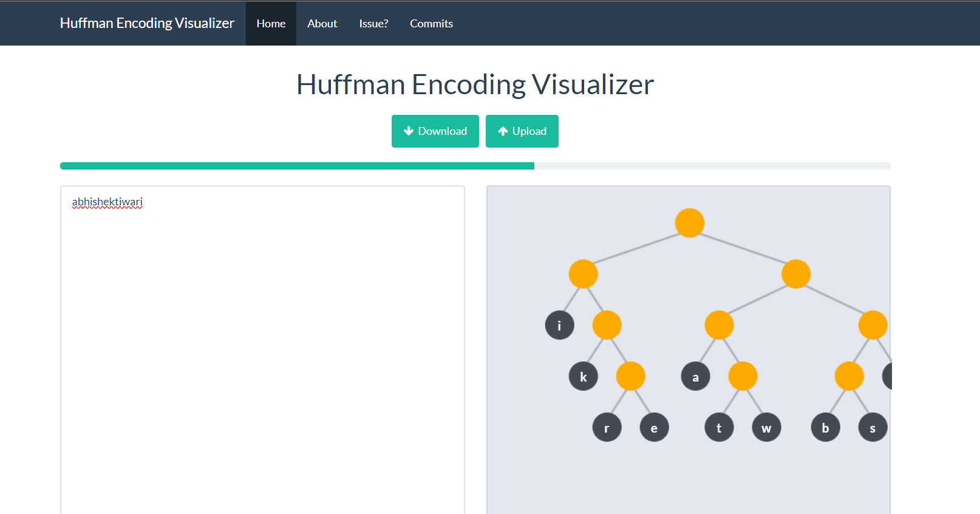Select leaf node 'k'
The width and height of the screenshot is (980, 514).
pos(584,377)
